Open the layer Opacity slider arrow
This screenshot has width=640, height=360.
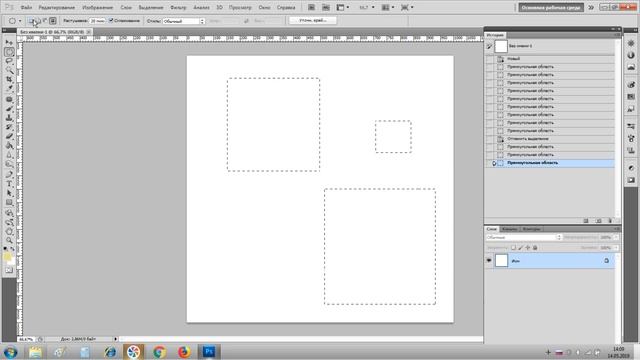coord(616,237)
